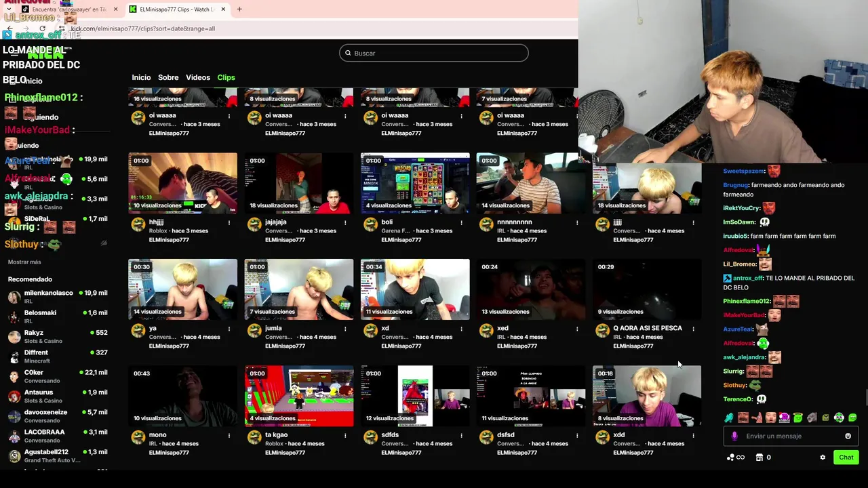This screenshot has width=868, height=488.
Task: View site information icon in address bar
Action: click(x=63, y=28)
